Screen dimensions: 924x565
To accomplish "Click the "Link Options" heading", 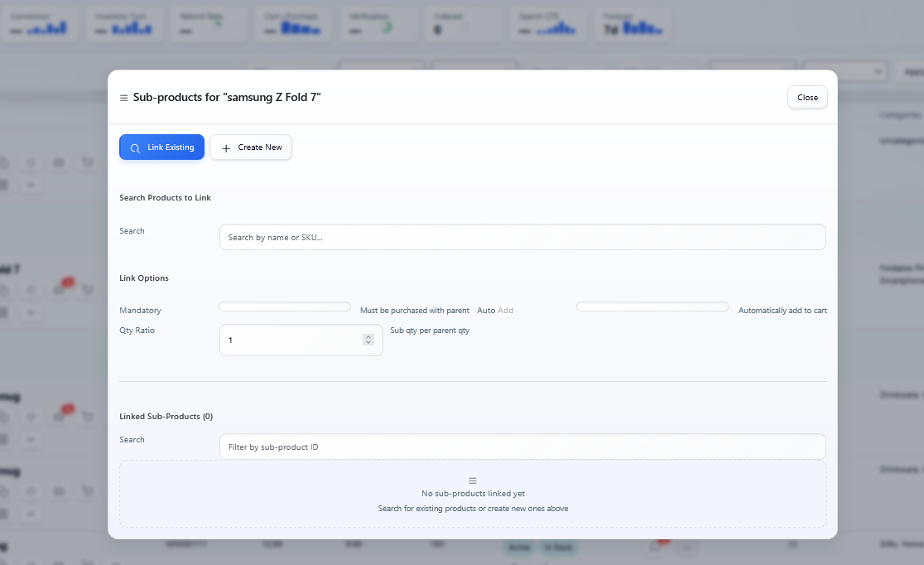I will click(x=144, y=278).
